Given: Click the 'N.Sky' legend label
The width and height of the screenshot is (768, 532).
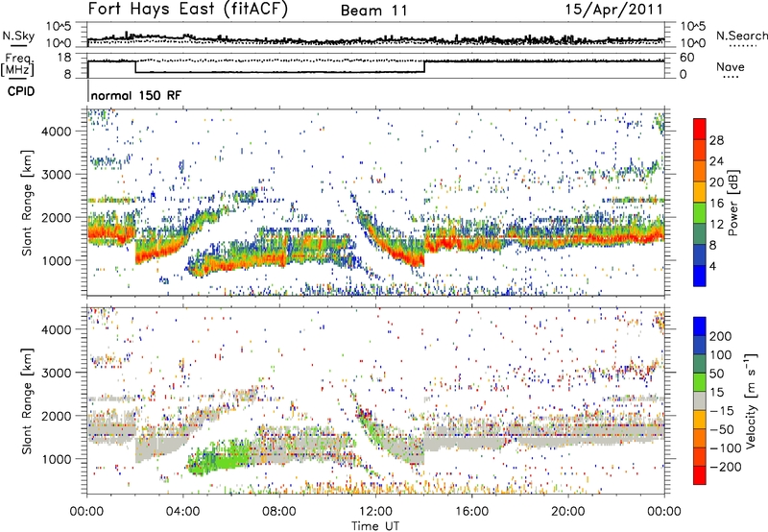Looking at the screenshot, I should coord(18,36).
